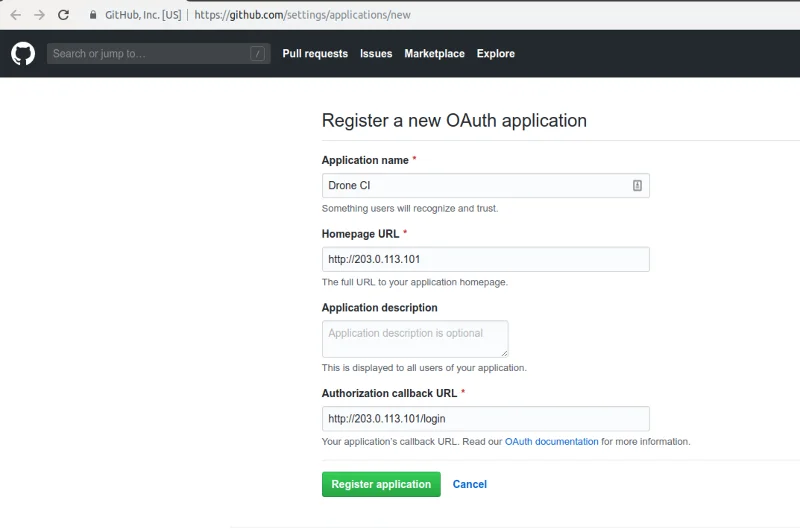Reload the page with refresh icon
The image size is (800, 529).
[63, 15]
